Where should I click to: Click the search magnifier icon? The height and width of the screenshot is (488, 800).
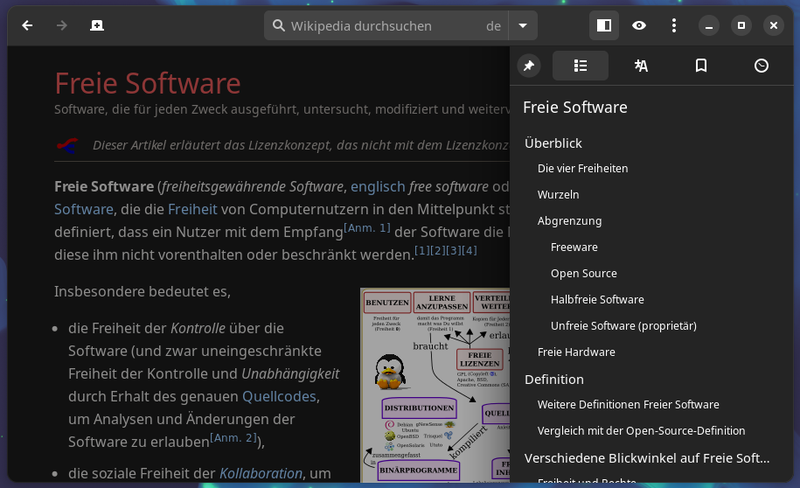point(279,26)
